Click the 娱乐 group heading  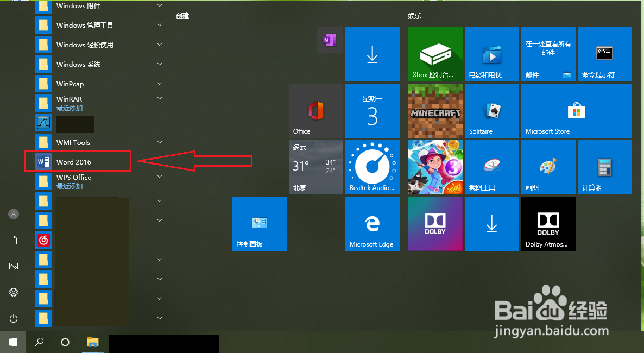click(x=415, y=16)
